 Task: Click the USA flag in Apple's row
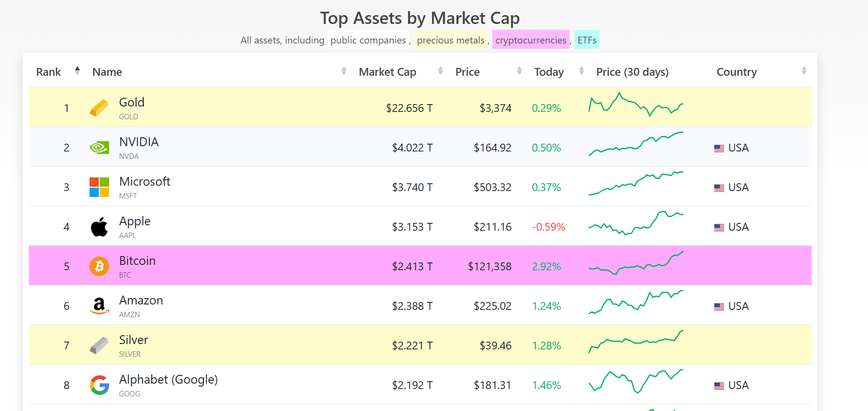[x=719, y=227]
